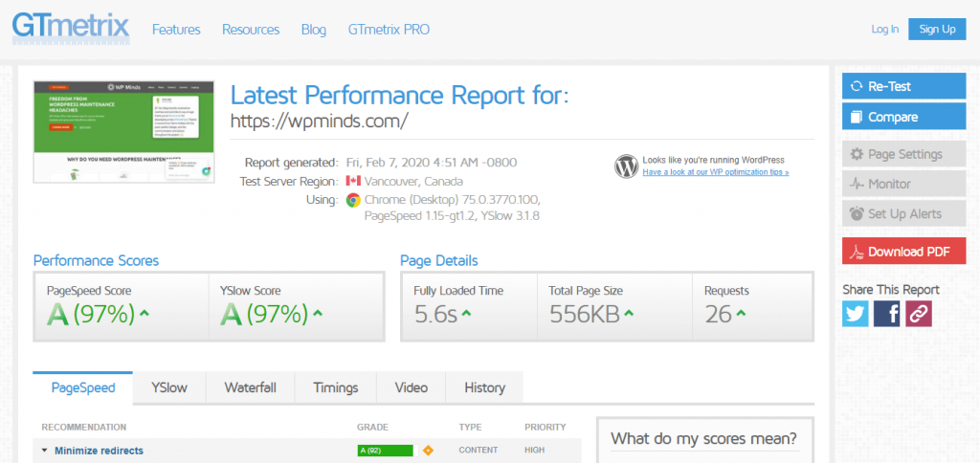Open the Resources menu
The height and width of the screenshot is (463, 980).
click(251, 30)
